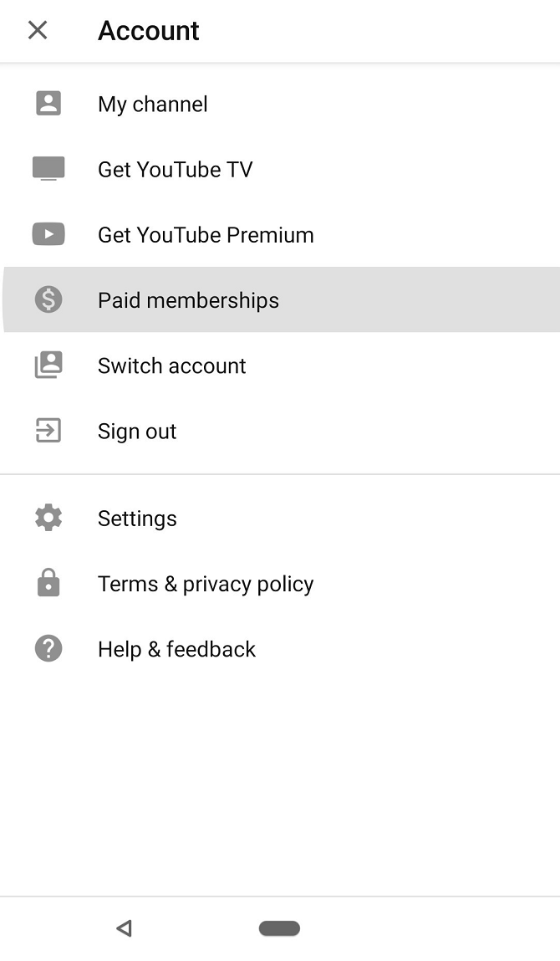The height and width of the screenshot is (961, 560).
Task: Close the Account menu with the X
Action: pos(37,29)
